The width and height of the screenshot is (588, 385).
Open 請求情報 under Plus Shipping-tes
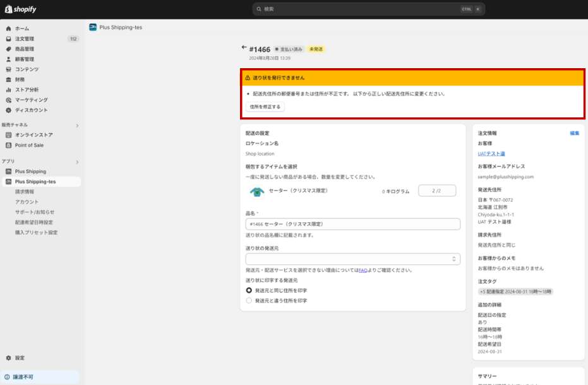coord(25,192)
